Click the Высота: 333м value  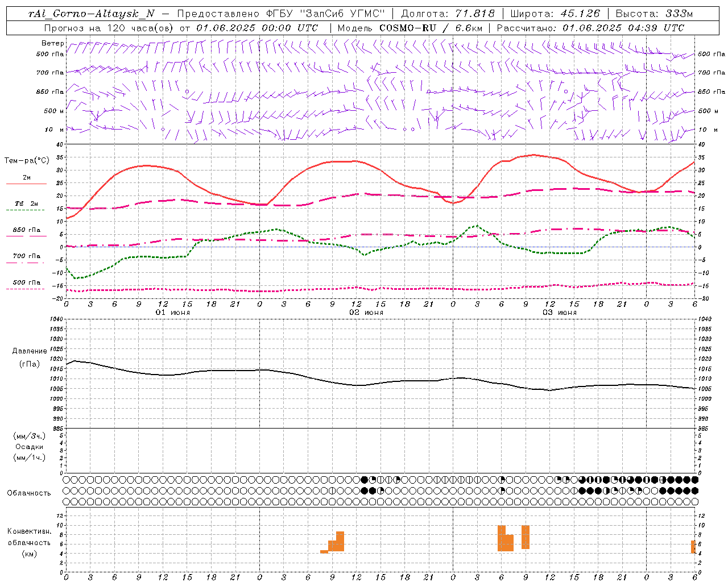pyautogui.click(x=655, y=14)
